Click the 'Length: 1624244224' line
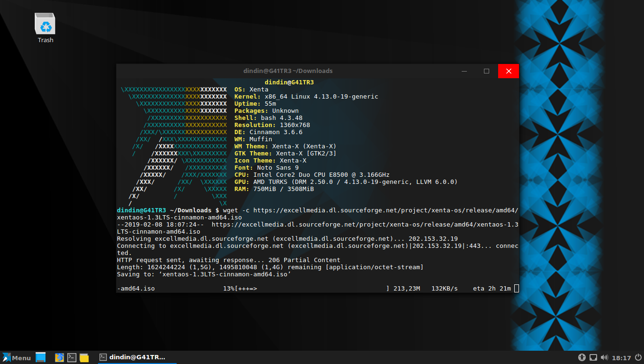This screenshot has height=364, width=644. coord(270,267)
